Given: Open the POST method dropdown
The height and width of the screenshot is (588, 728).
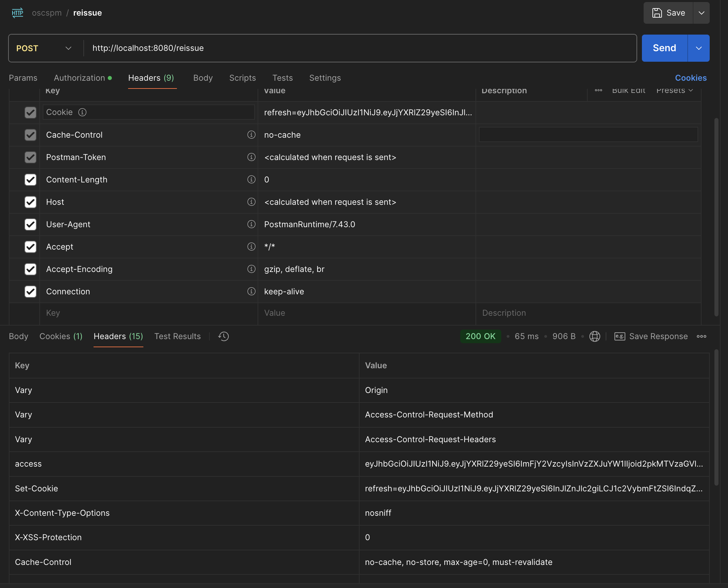Looking at the screenshot, I should click(x=44, y=48).
